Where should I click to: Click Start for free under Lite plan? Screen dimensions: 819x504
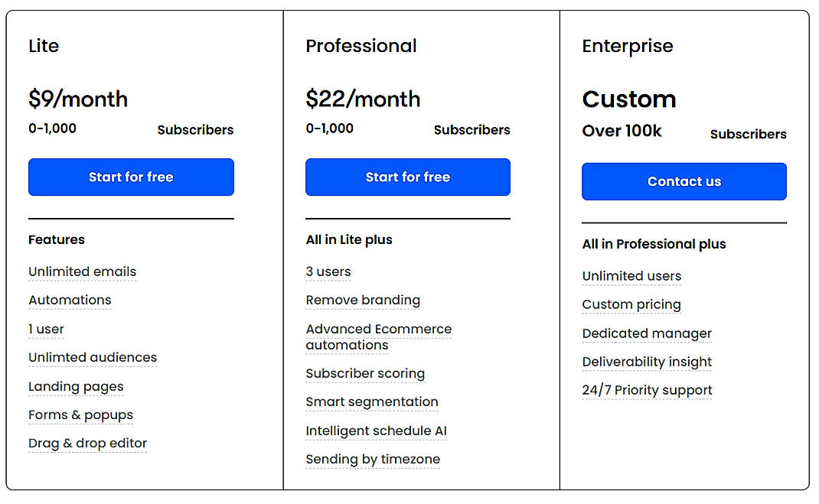coord(131,177)
